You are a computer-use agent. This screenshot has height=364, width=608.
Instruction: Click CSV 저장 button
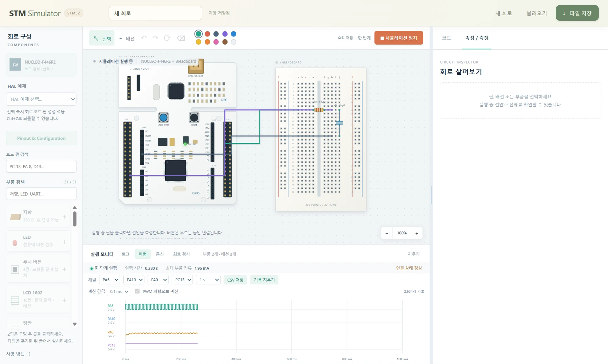point(235,280)
